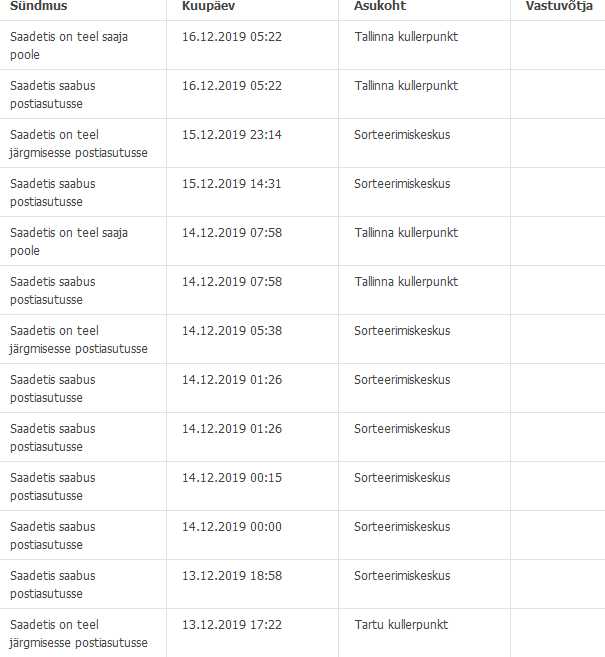Click Tallinna kullerpunkt in the first row
This screenshot has width=605, height=657.
point(406,37)
